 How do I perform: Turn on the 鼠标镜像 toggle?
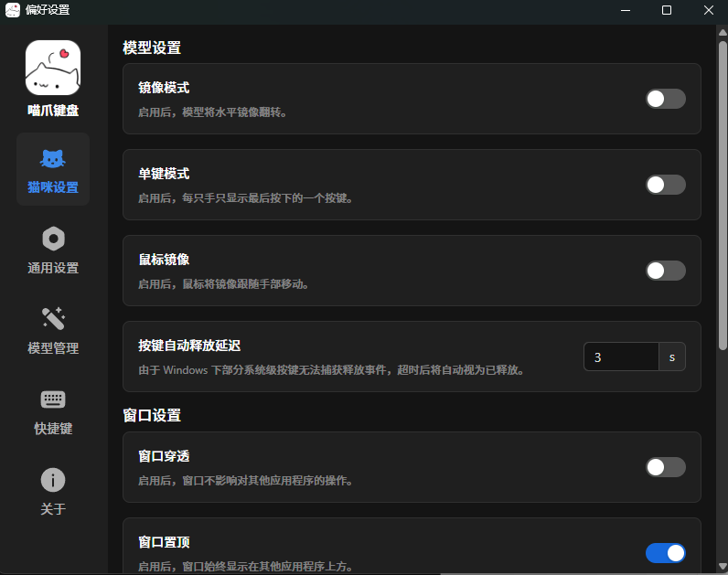665,271
